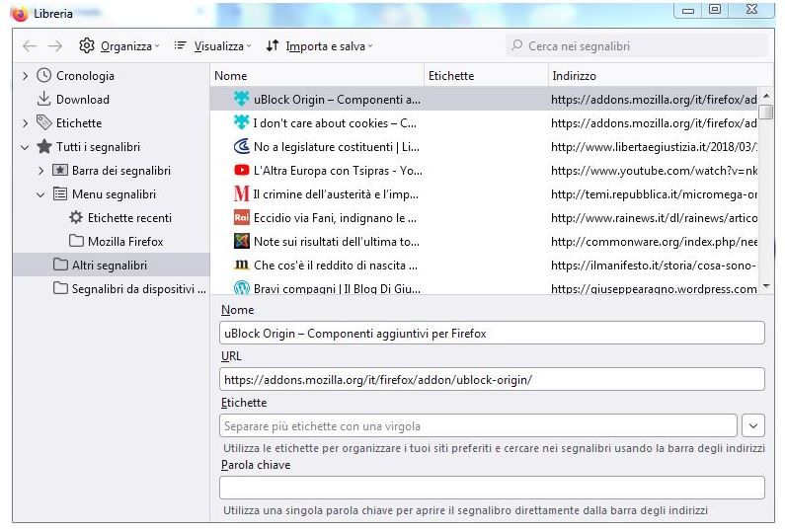Image resolution: width=785 pixels, height=532 pixels.
Task: Select L'Altra Europa con Tsipras bookmark
Action: [338, 171]
